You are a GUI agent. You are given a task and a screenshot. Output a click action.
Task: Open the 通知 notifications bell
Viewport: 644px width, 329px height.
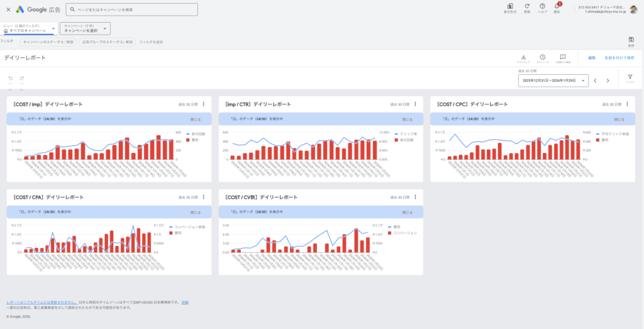click(x=557, y=6)
